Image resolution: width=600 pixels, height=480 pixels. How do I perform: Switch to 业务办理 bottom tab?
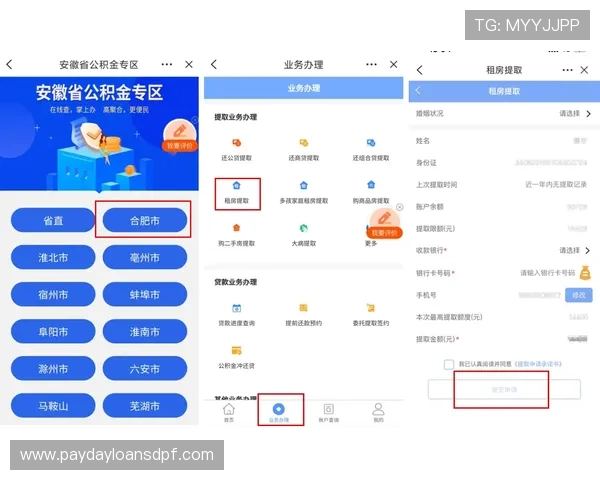coord(279,413)
